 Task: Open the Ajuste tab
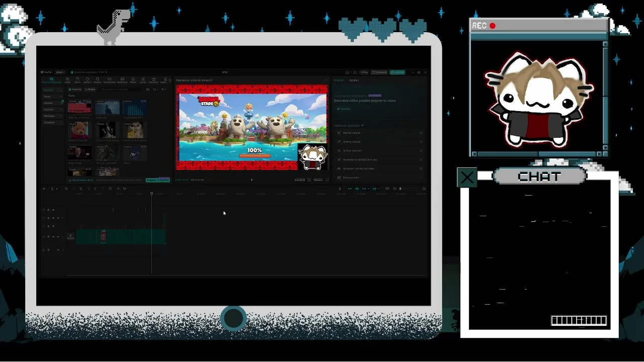click(x=143, y=80)
